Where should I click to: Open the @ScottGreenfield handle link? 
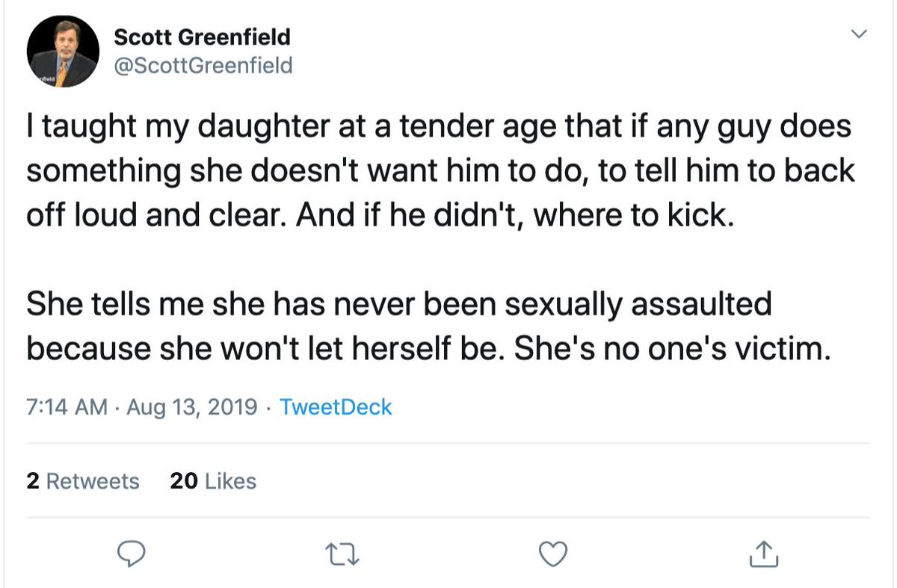[203, 66]
